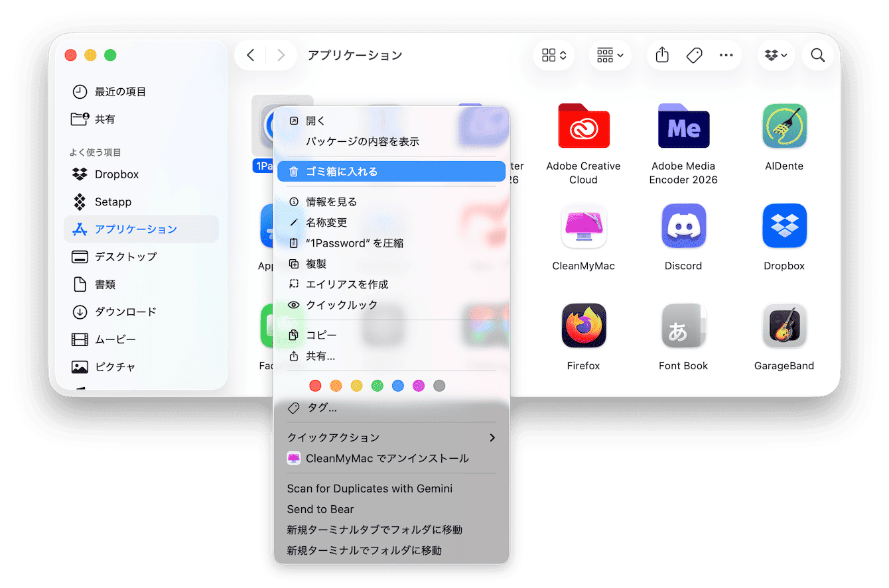Choose CleanMyMac でアンインストール menu item
Viewport: 889px width, 588px height.
(391, 458)
